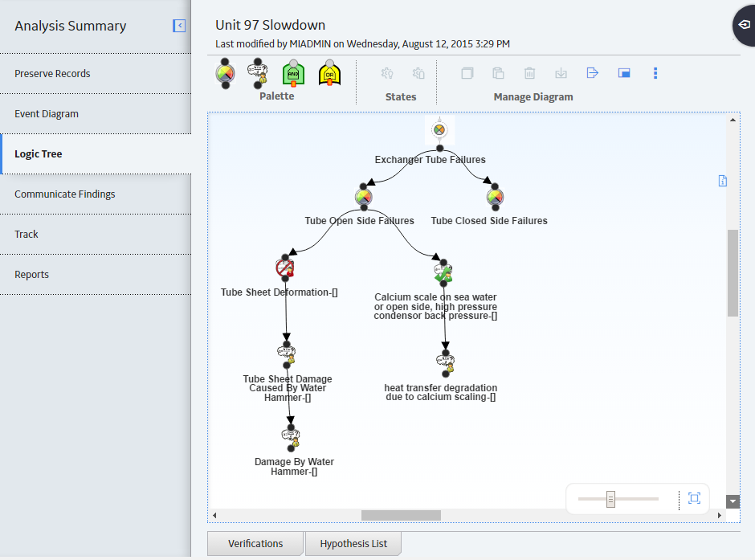Click the Damage By Water Hammer-[] label
This screenshot has height=560, width=755.
[294, 466]
